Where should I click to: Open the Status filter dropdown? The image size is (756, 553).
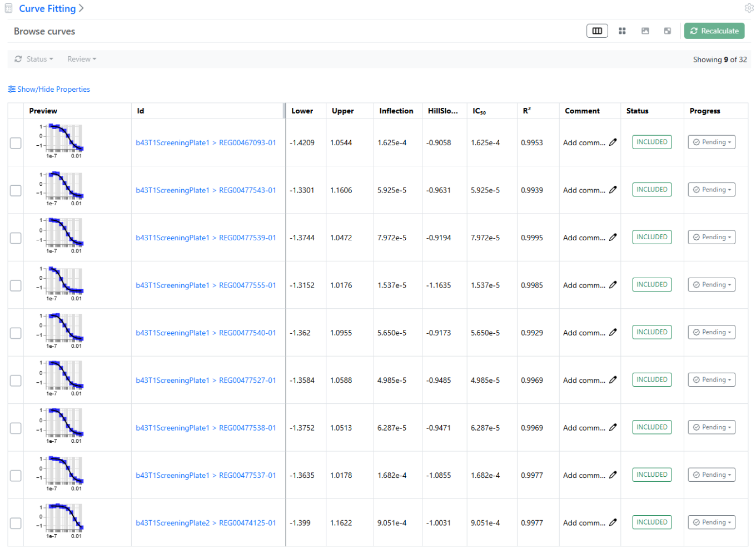point(34,59)
